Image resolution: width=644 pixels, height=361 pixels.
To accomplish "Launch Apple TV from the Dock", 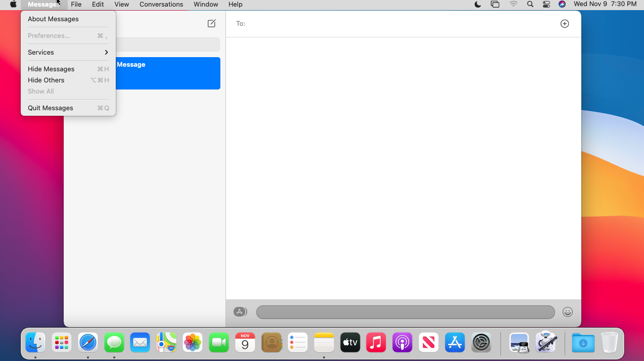I will tap(350, 343).
